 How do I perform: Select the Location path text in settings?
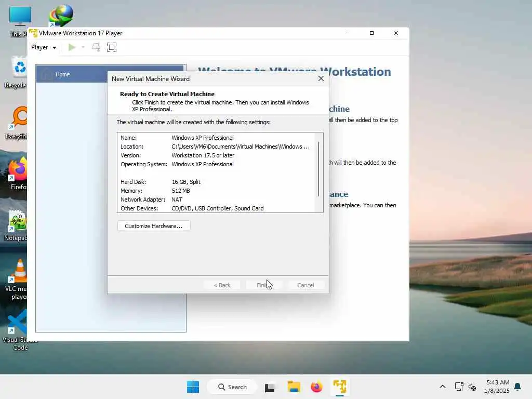pyautogui.click(x=240, y=147)
